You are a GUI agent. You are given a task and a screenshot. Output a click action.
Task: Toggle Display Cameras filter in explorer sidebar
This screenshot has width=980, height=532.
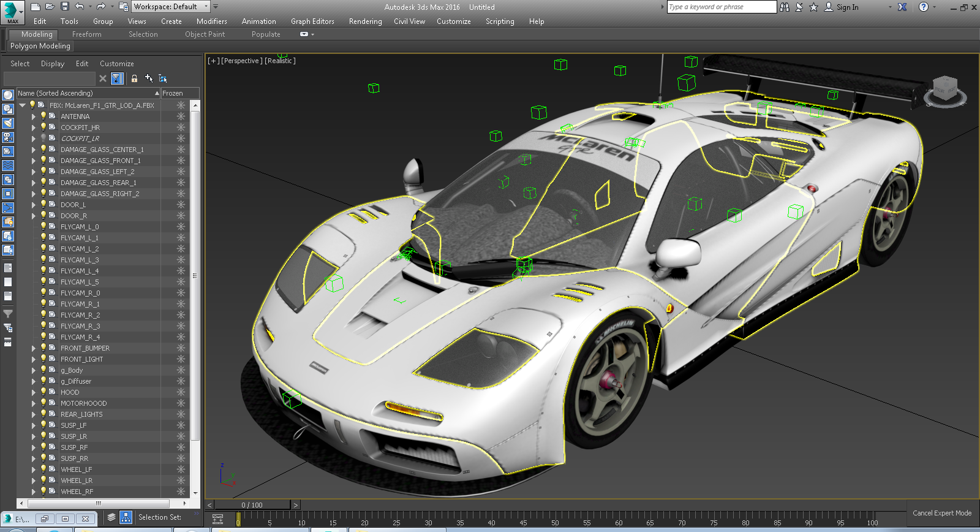tap(8, 137)
